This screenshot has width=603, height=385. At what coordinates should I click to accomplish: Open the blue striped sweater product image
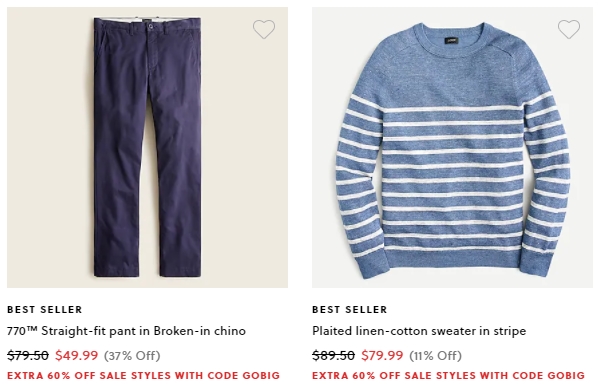point(452,147)
